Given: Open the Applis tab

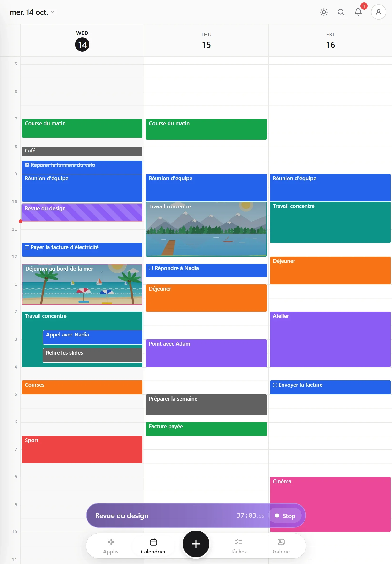Looking at the screenshot, I should click(x=110, y=546).
